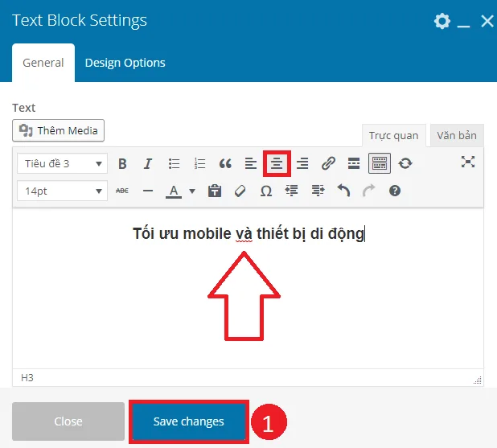This screenshot has width=497, height=448.
Task: Enable fullscreen distraction-free mode
Action: [x=468, y=162]
